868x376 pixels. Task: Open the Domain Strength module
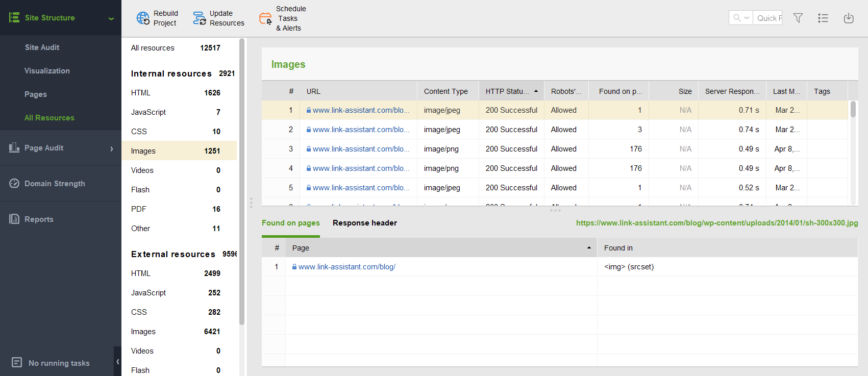(55, 184)
